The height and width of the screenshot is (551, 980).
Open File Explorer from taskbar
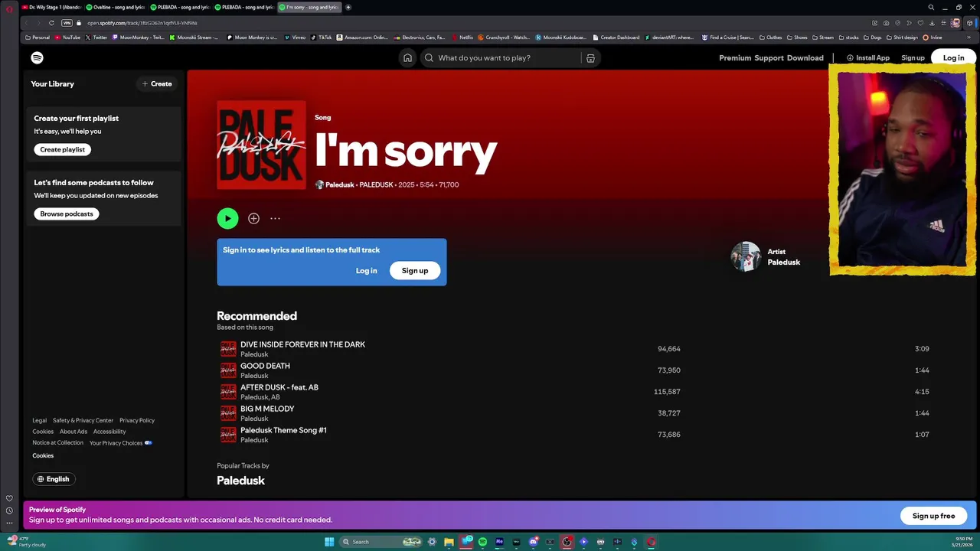click(x=449, y=542)
